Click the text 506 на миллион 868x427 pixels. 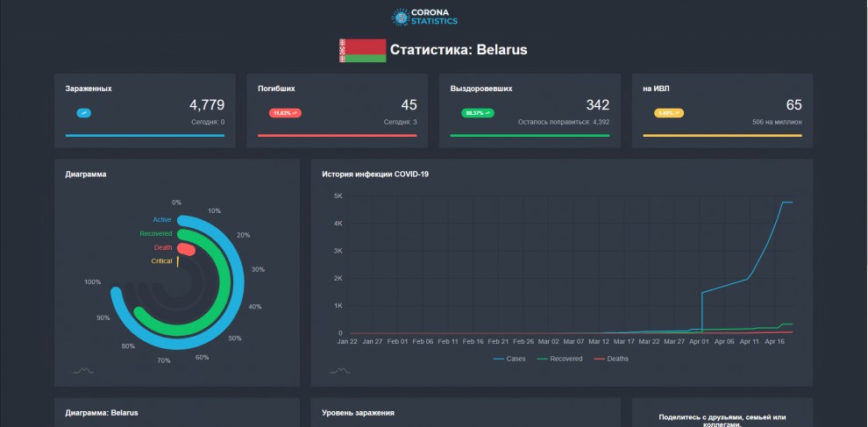point(777,123)
